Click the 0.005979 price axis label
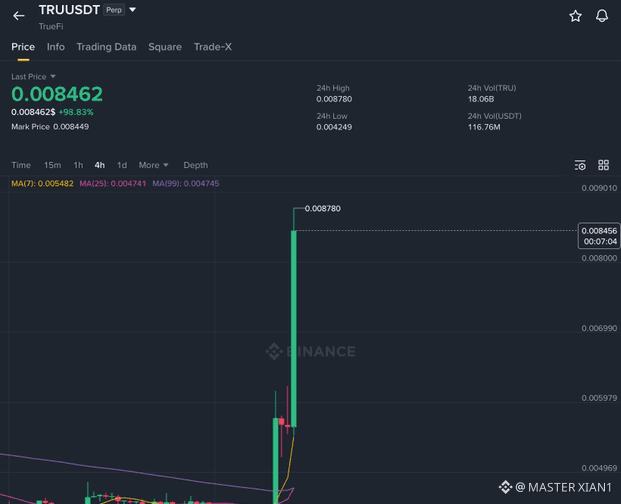 599,398
